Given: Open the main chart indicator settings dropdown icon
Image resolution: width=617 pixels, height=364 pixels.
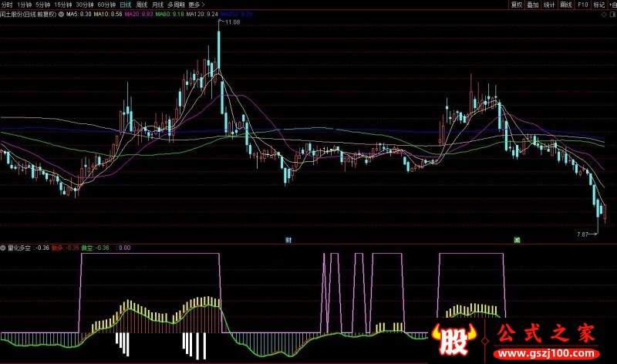Looking at the screenshot, I should 61,15.
